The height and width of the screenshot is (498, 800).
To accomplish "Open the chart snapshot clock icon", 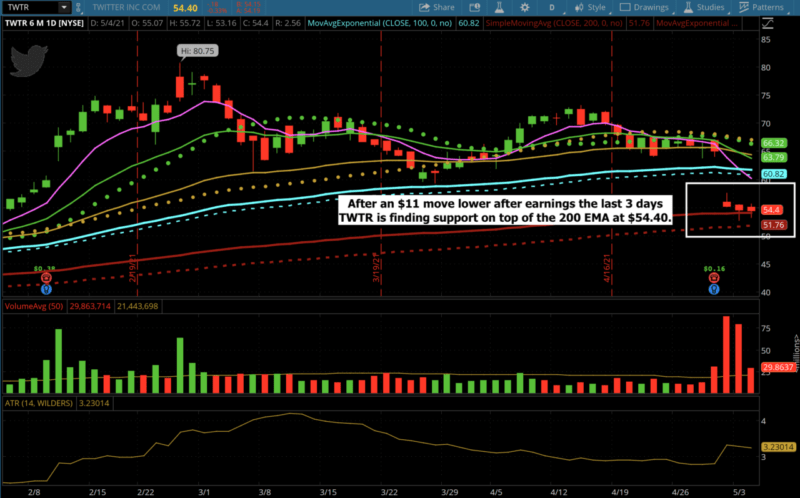I will tap(474, 7).
